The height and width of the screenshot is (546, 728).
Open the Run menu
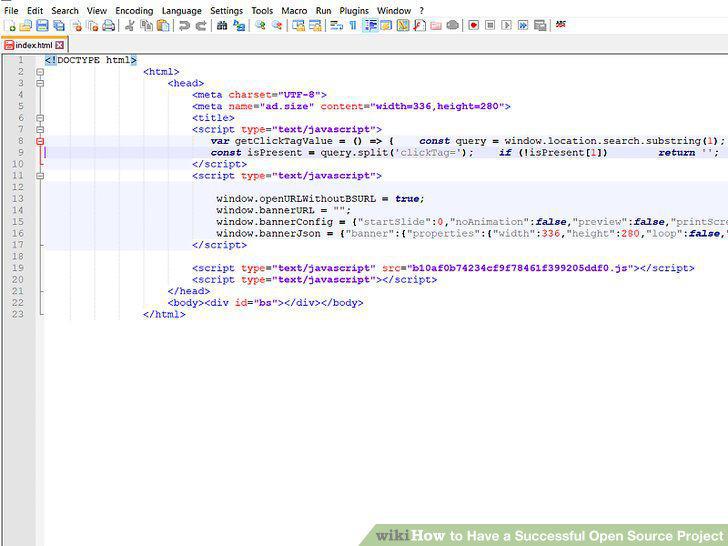[x=324, y=10]
